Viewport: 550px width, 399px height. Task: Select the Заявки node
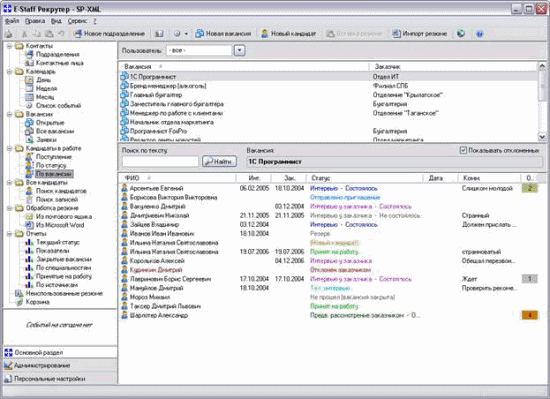tap(46, 140)
